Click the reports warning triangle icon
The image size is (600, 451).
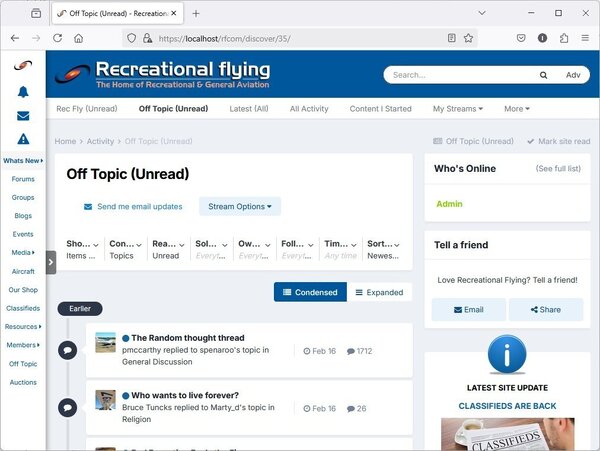(x=22, y=139)
